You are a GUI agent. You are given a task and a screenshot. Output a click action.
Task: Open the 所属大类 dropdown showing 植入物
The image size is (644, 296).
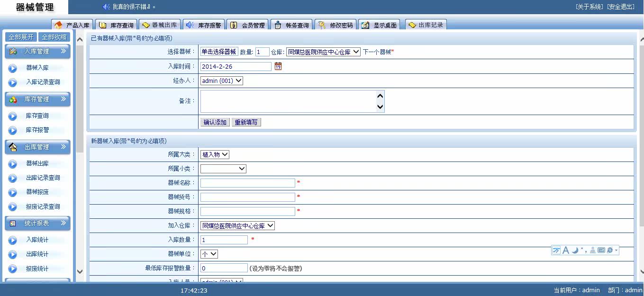coord(215,154)
